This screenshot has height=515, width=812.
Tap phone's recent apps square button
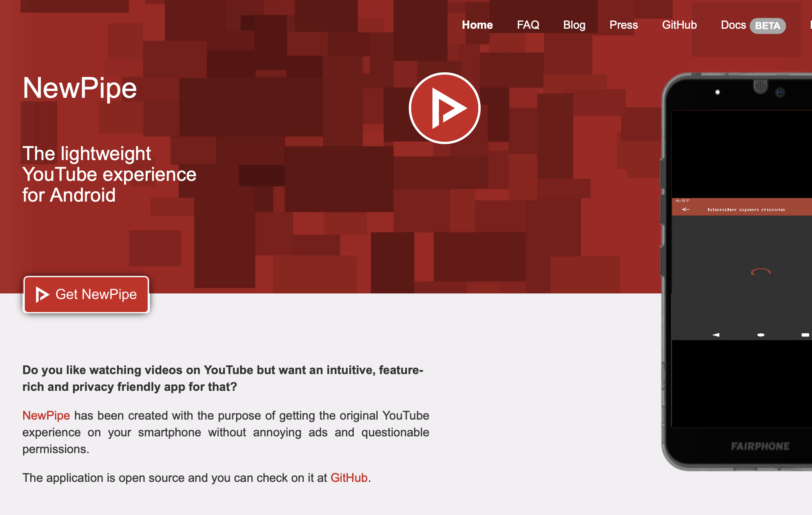[805, 335]
